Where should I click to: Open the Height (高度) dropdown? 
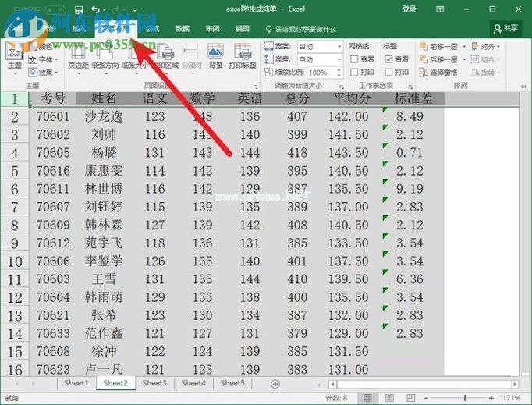tap(339, 59)
